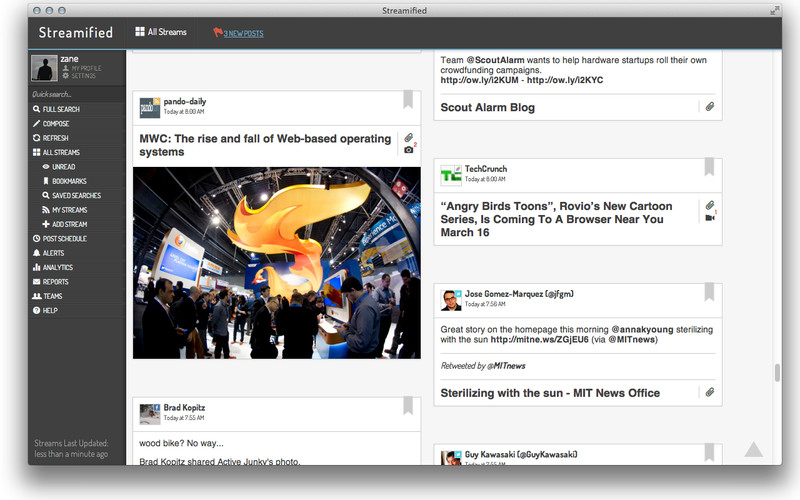Click paperclip on Angry Birds Toons post
Image resolution: width=800 pixels, height=500 pixels.
click(x=710, y=206)
